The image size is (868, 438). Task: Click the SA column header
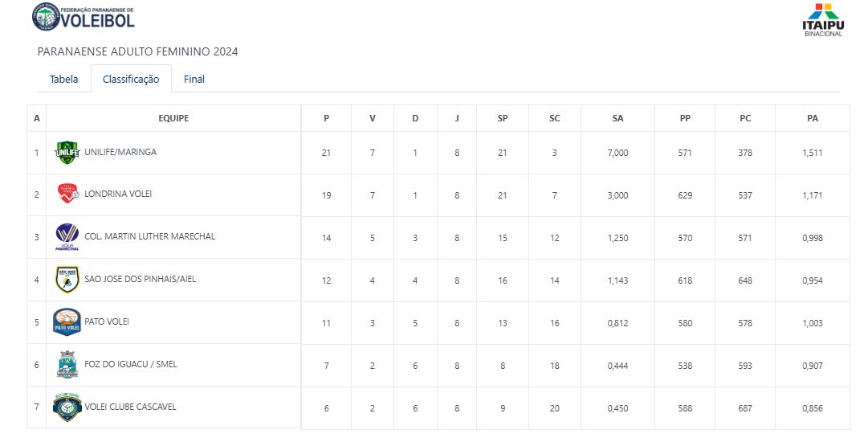(x=617, y=118)
